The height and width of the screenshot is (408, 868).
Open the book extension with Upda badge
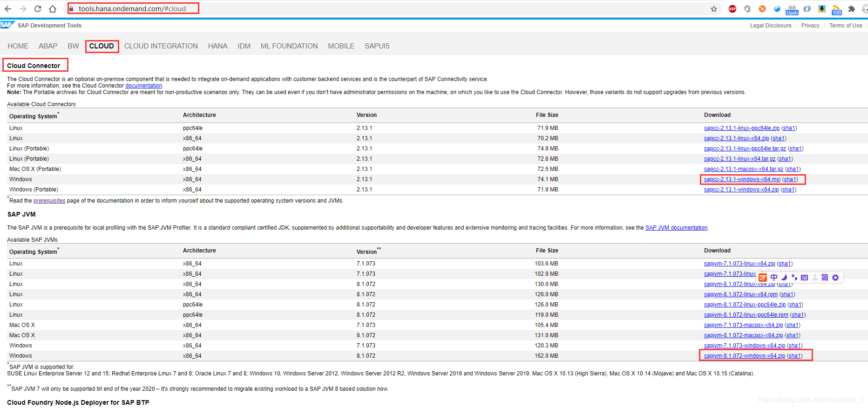(792, 10)
